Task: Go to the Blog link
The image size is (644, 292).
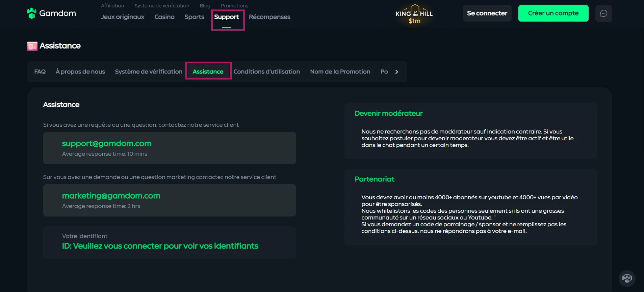Action: click(x=205, y=6)
